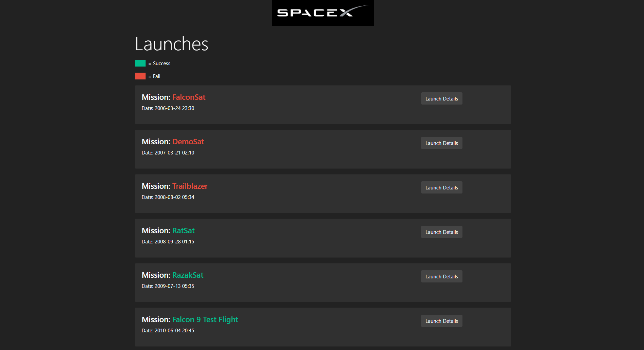
Task: Click the SpaceX logo image
Action: 323,13
